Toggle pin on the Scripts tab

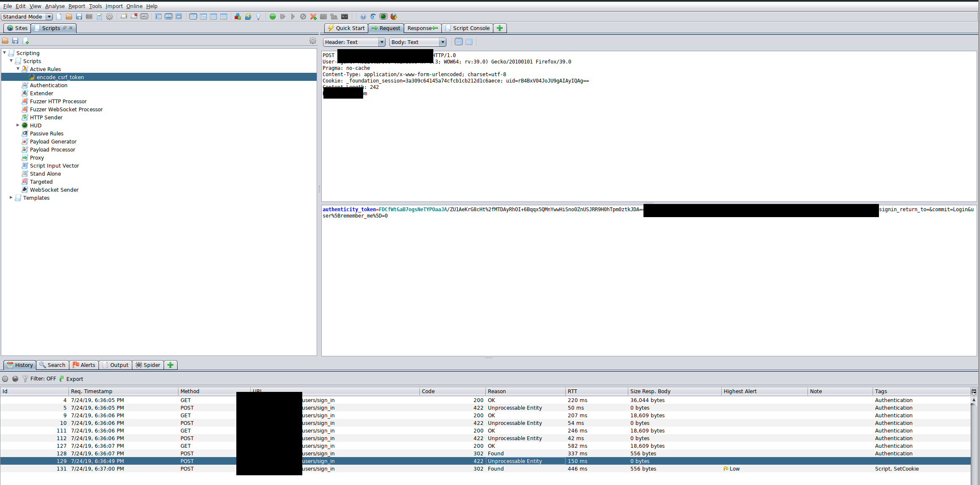click(65, 28)
